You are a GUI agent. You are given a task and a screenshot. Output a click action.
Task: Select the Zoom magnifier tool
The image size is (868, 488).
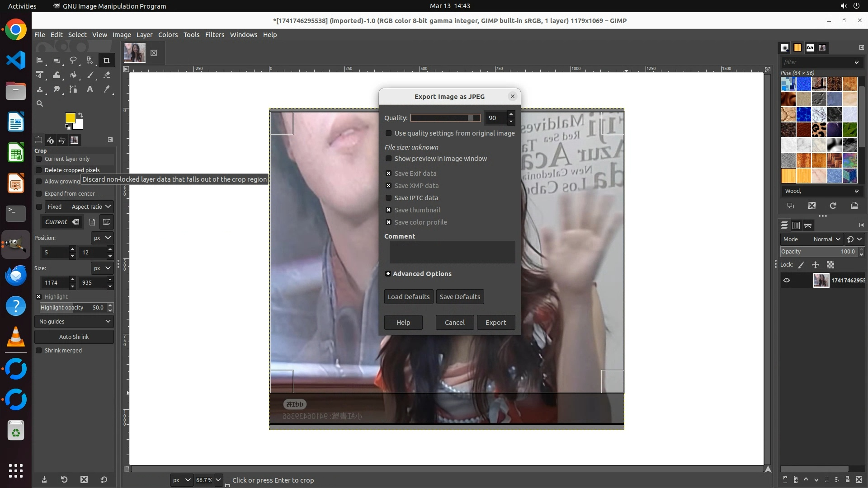(40, 103)
